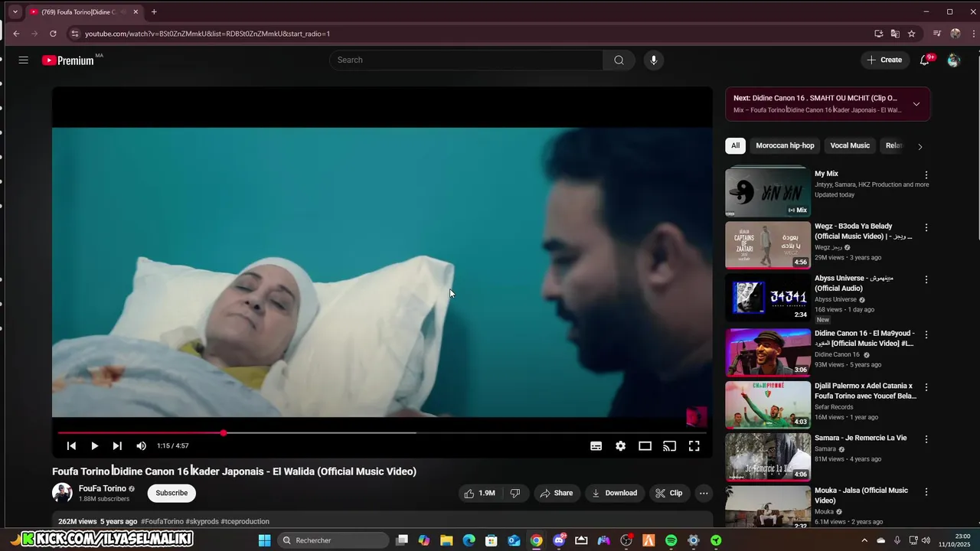Open File Explorer from the taskbar

coord(446,540)
